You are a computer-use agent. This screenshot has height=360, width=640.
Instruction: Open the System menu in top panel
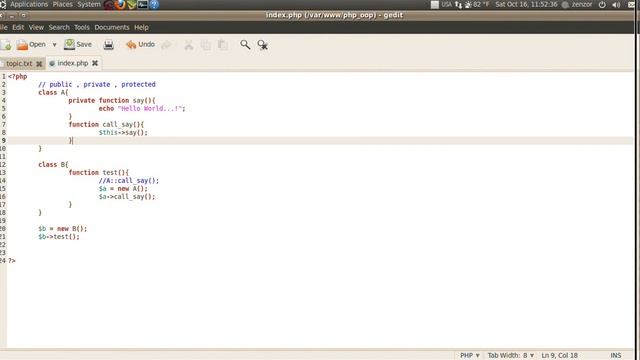point(89,4)
